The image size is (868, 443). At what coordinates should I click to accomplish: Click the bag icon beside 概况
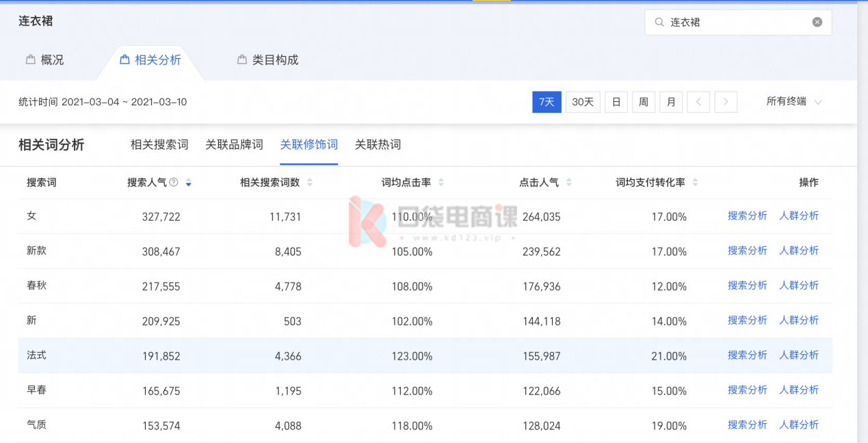click(30, 59)
